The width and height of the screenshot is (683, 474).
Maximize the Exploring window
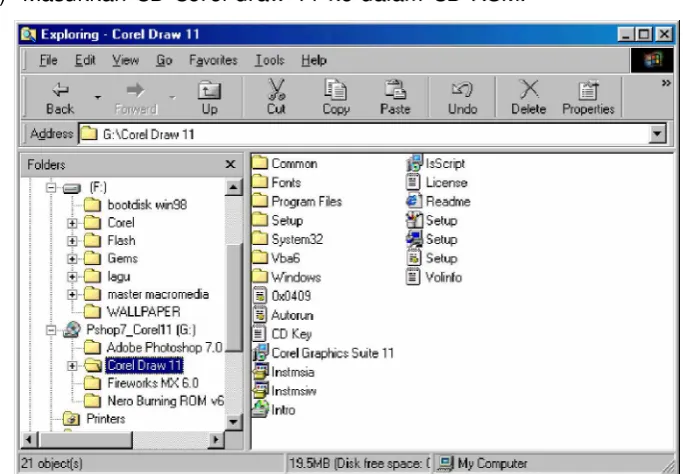coord(644,34)
